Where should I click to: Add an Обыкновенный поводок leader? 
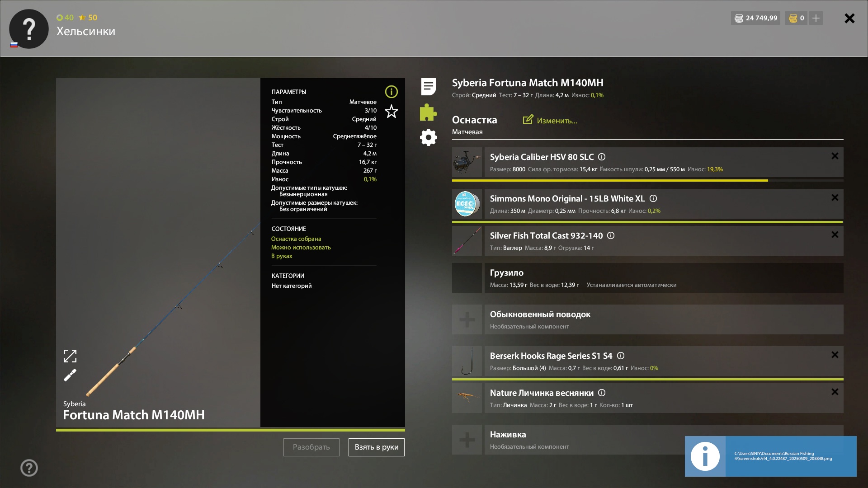pos(467,319)
